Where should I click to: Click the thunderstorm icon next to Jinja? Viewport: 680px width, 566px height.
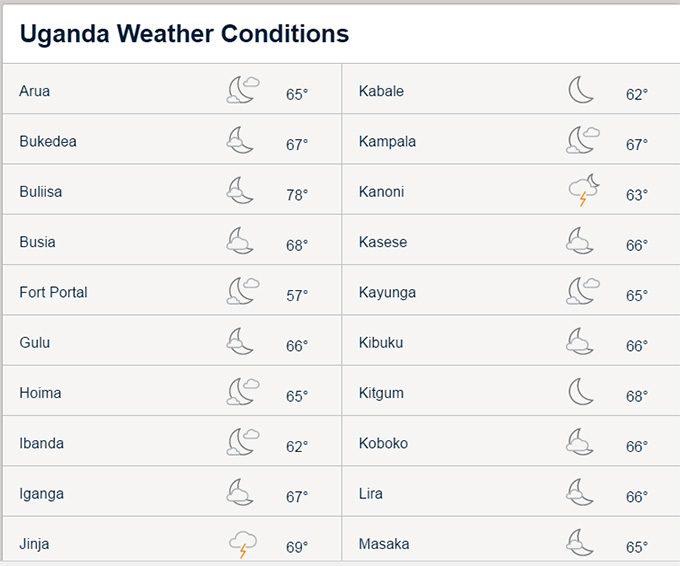point(242,544)
